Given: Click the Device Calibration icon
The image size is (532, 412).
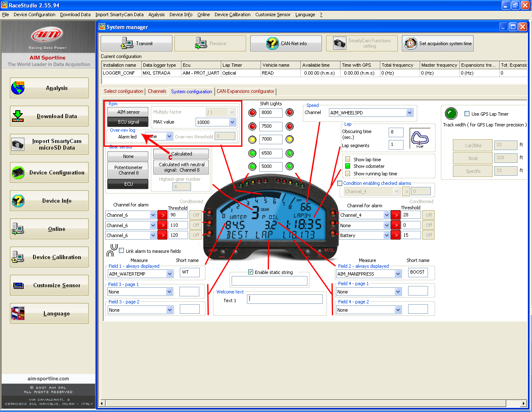Looking at the screenshot, I should click(18, 257).
